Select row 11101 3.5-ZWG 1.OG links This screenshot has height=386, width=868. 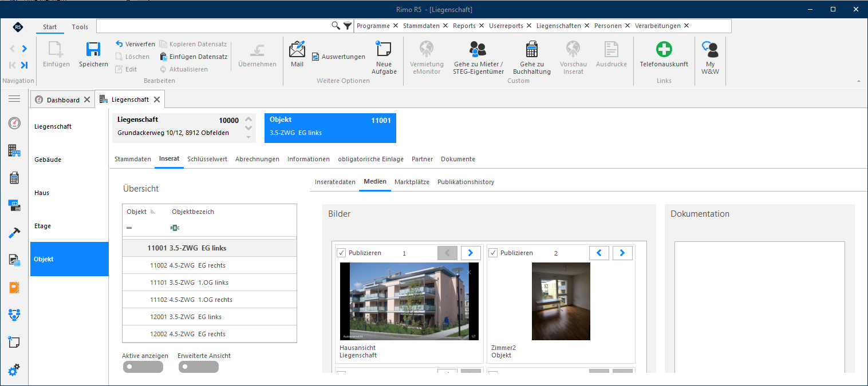tap(210, 282)
